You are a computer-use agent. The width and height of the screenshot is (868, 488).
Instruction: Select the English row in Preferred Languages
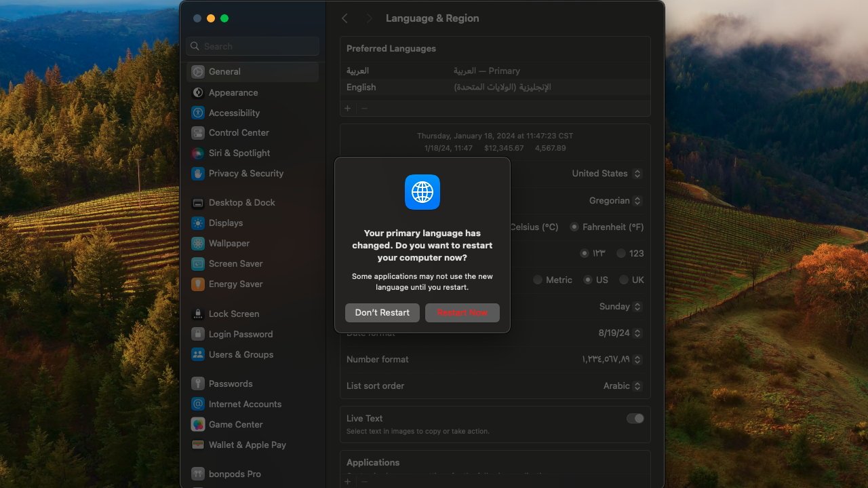pyautogui.click(x=495, y=88)
